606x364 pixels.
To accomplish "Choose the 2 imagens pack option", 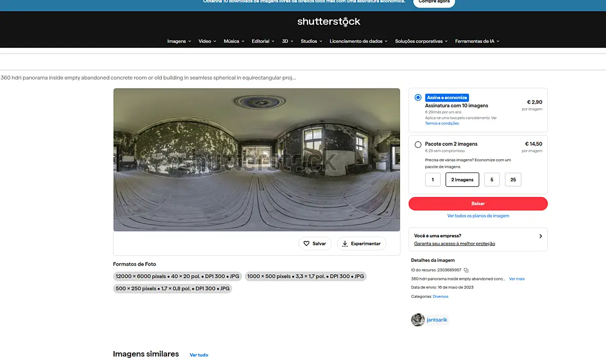I will click(462, 180).
